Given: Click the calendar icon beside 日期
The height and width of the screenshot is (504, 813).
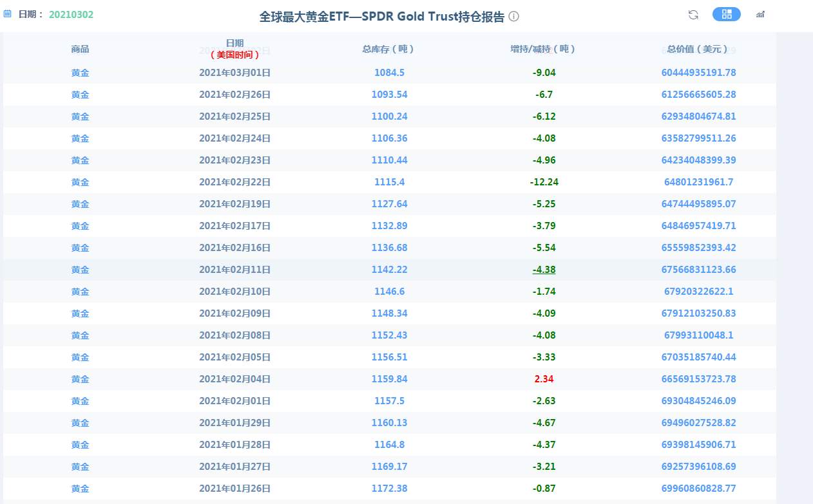Looking at the screenshot, I should coord(8,13).
